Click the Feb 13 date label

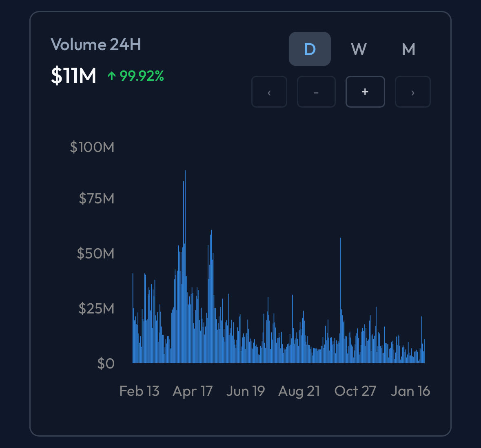click(139, 391)
